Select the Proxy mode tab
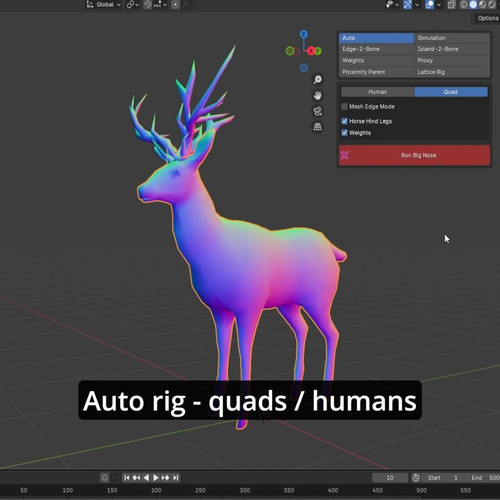 452,60
